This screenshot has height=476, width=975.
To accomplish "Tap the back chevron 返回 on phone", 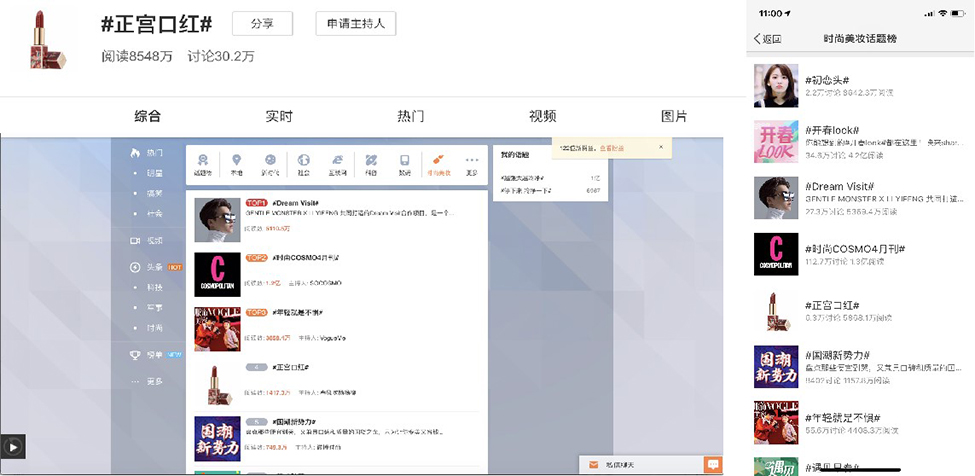I will tap(767, 39).
